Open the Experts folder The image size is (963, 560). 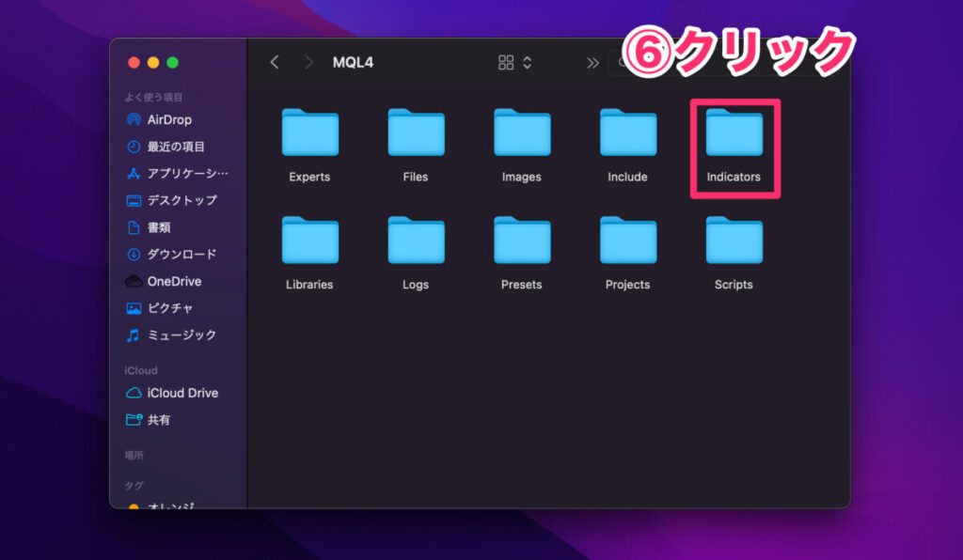(x=309, y=132)
